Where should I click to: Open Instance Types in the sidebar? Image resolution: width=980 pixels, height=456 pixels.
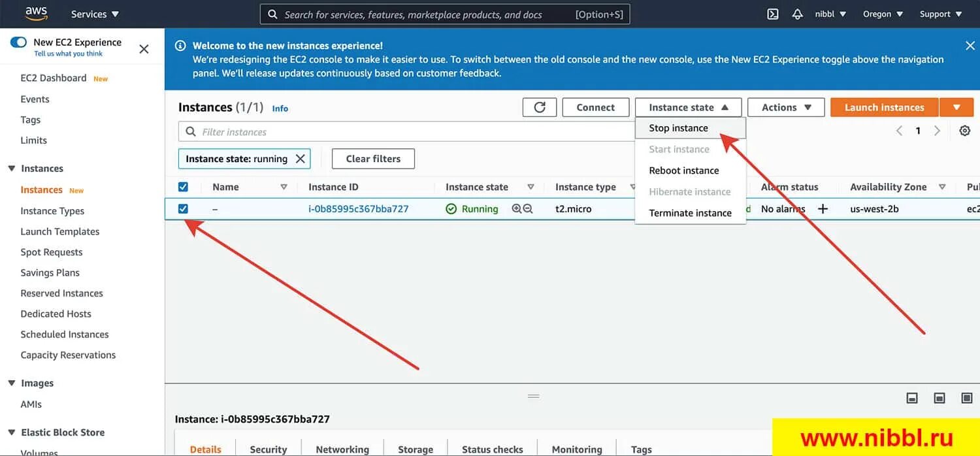click(52, 211)
